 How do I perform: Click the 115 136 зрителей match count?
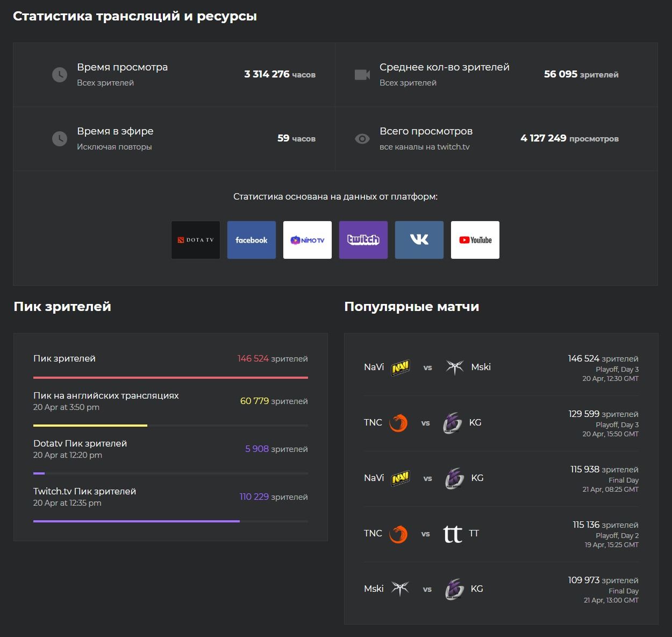click(606, 525)
